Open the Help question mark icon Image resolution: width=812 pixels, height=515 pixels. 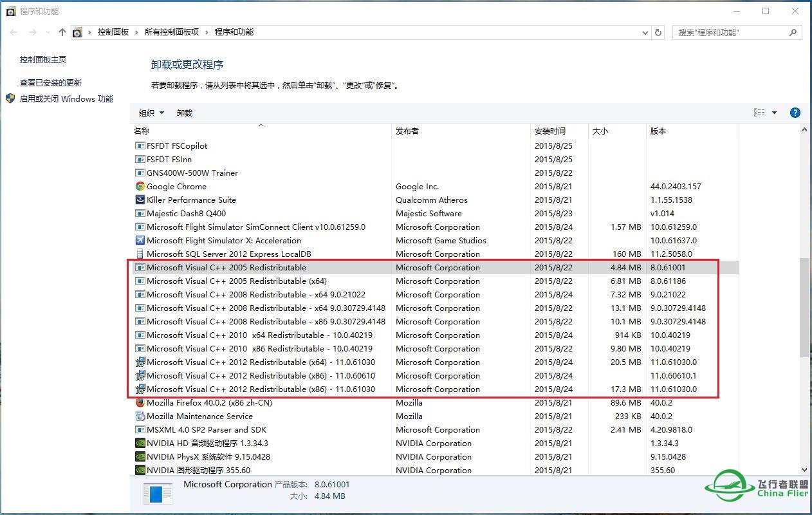(x=795, y=112)
